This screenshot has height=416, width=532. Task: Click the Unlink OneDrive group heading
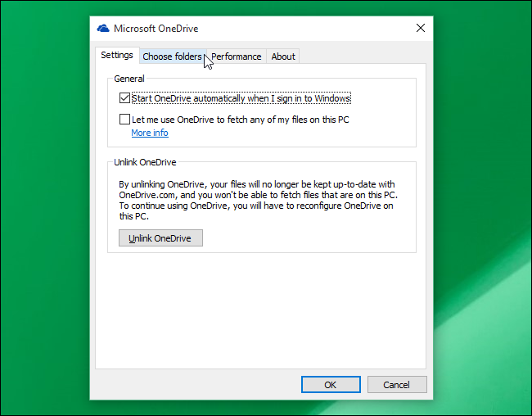pos(145,162)
